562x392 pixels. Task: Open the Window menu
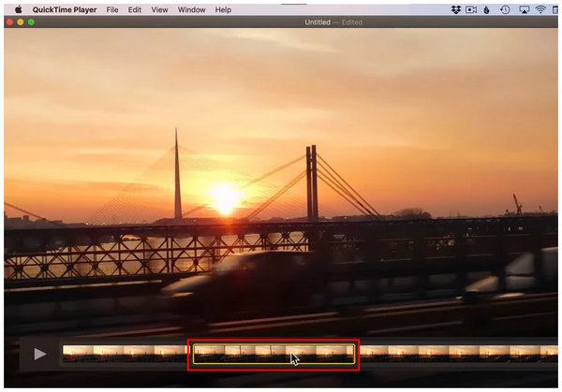click(191, 9)
